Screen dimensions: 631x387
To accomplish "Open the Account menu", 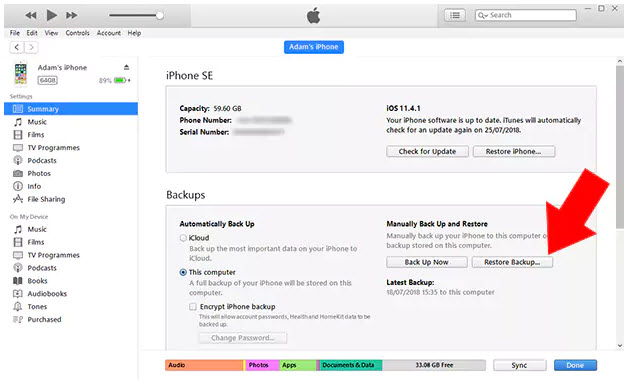I will click(x=108, y=33).
